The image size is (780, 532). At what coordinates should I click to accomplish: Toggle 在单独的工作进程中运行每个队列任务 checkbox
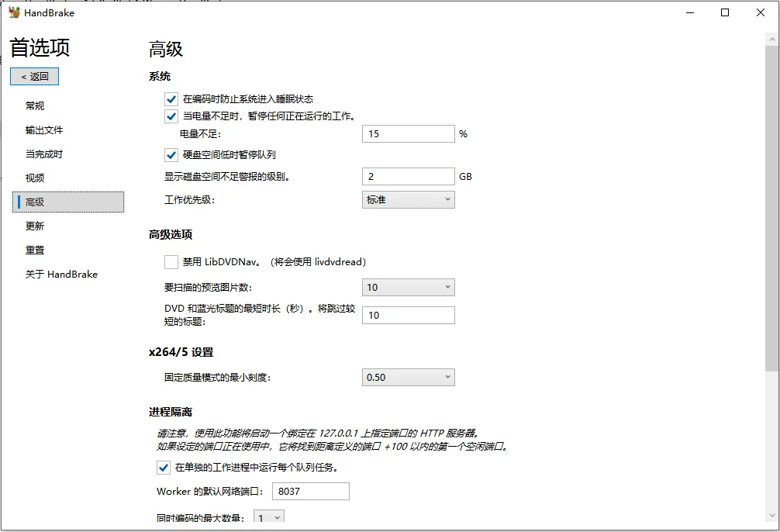tap(163, 468)
